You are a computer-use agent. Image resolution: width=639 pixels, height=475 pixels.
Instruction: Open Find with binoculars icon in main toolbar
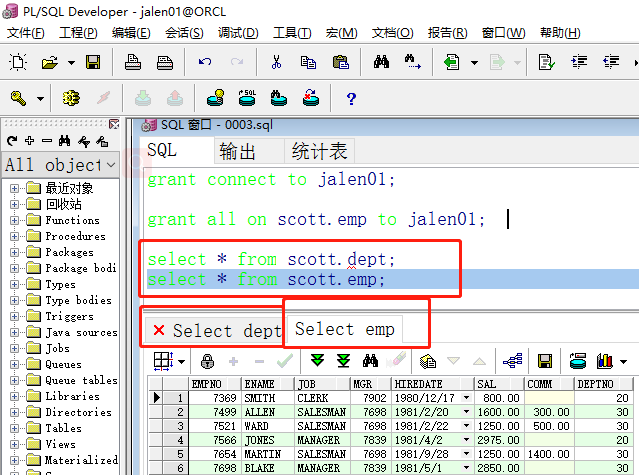[381, 62]
